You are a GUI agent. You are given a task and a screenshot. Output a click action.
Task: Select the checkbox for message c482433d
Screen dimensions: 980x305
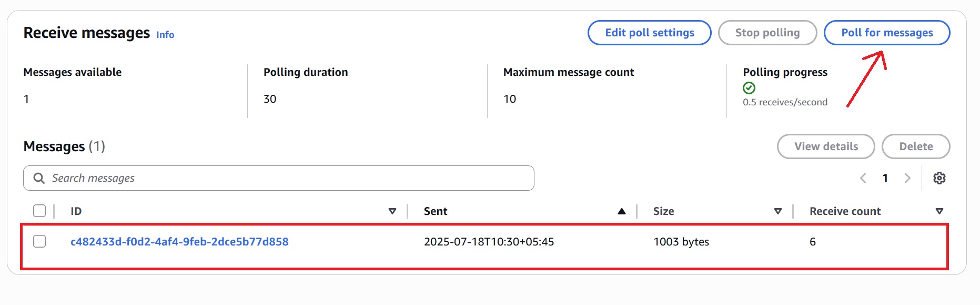(40, 241)
